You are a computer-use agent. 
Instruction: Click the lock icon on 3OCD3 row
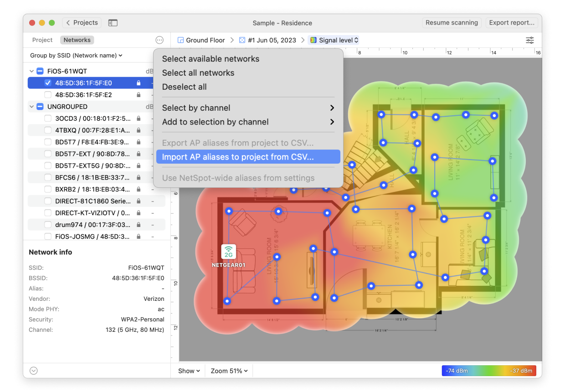click(139, 119)
